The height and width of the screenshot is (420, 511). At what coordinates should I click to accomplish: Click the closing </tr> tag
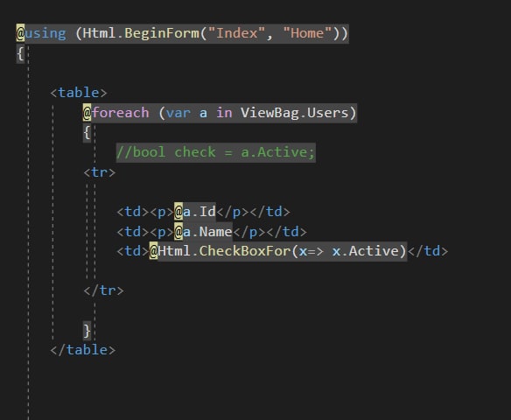[x=103, y=290]
